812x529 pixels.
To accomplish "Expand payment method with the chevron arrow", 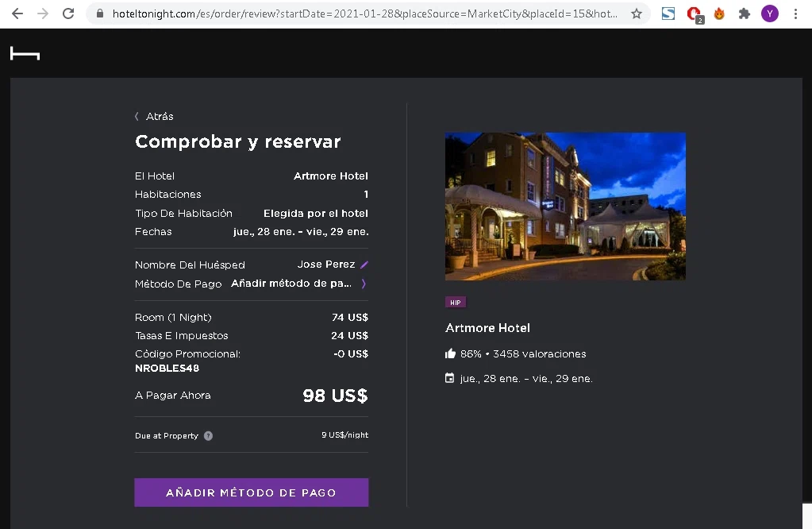I will point(364,284).
